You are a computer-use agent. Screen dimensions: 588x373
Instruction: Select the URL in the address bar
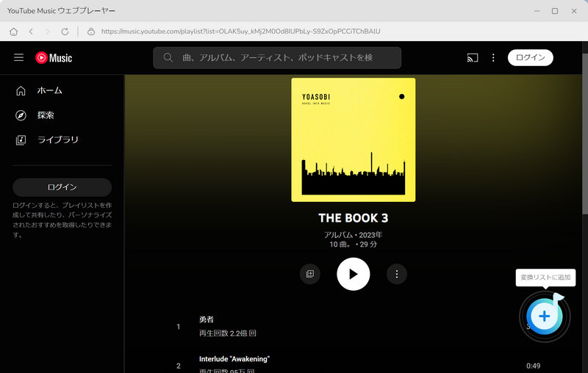pos(241,32)
